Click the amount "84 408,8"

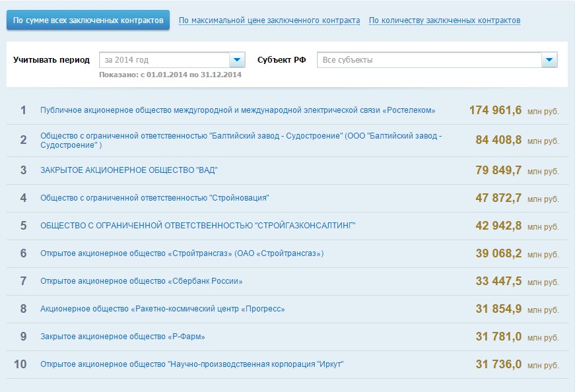tap(498, 140)
